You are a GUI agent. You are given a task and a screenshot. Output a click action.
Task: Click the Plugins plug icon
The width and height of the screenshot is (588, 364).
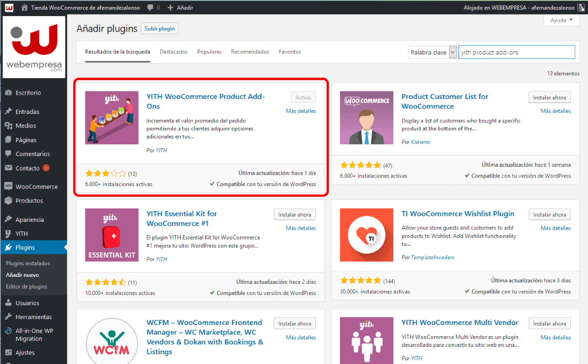pos(8,247)
